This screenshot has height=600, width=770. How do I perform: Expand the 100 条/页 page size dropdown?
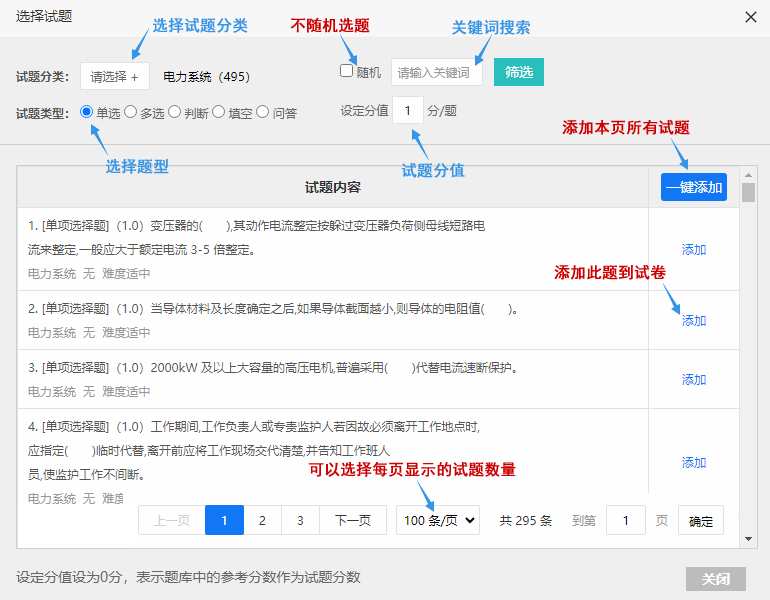coord(438,520)
